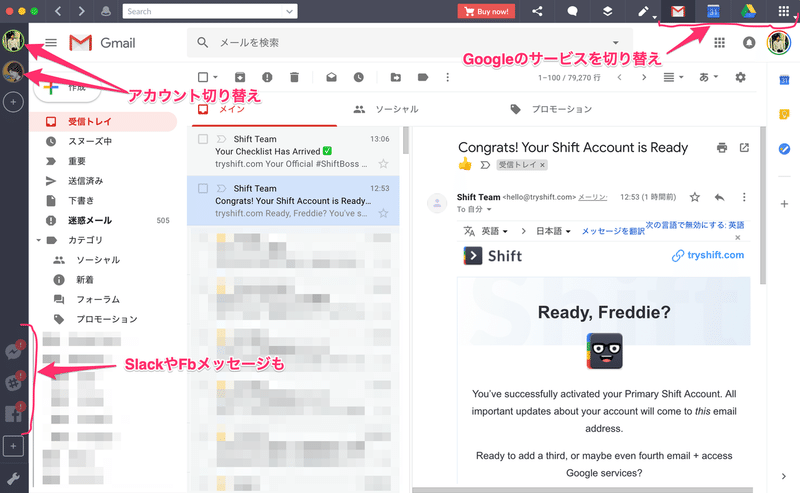Star the Congrats! email in the list
Image resolution: width=800 pixels, height=493 pixels.
pos(383,213)
